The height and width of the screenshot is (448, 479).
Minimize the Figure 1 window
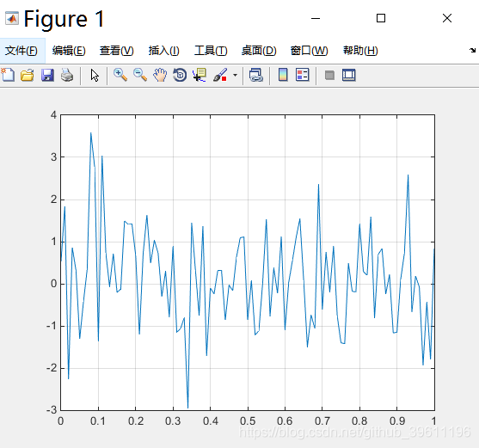pos(316,18)
